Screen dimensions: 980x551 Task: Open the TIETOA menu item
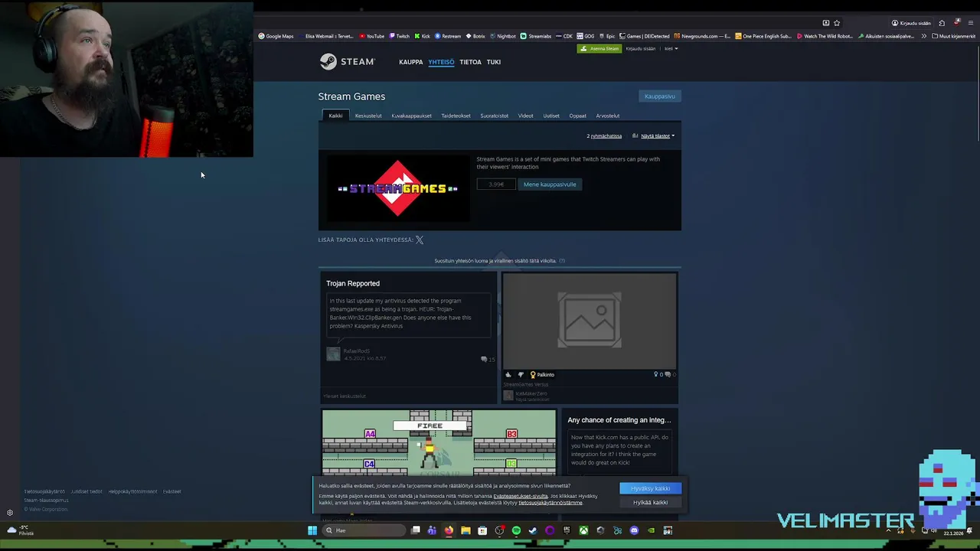click(470, 62)
